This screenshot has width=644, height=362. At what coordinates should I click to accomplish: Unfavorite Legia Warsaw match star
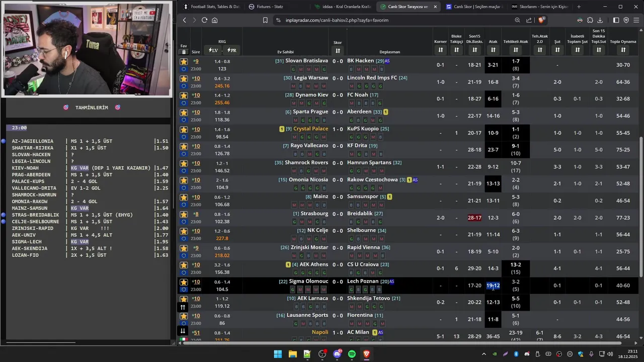click(x=184, y=78)
